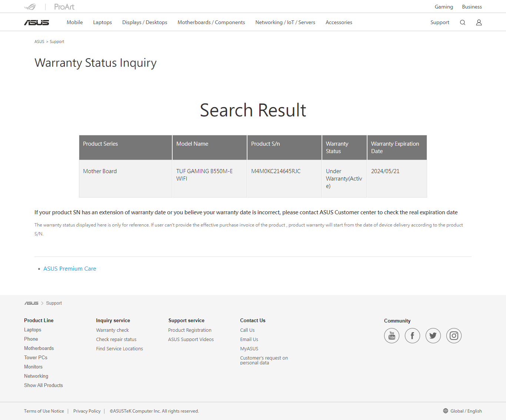Screen dimensions: 506x420
Task: Open ASUS Premium Care link
Action: 70,269
